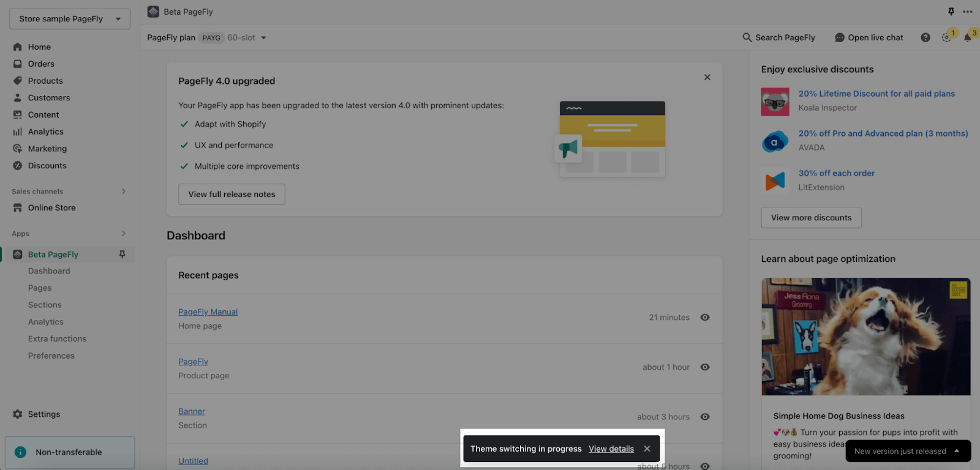Click the Search PageFly label
980x470 pixels.
tap(785, 38)
